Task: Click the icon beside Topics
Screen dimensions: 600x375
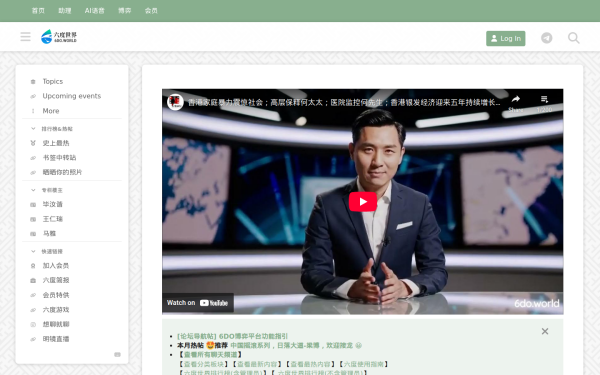Action: pyautogui.click(x=33, y=82)
